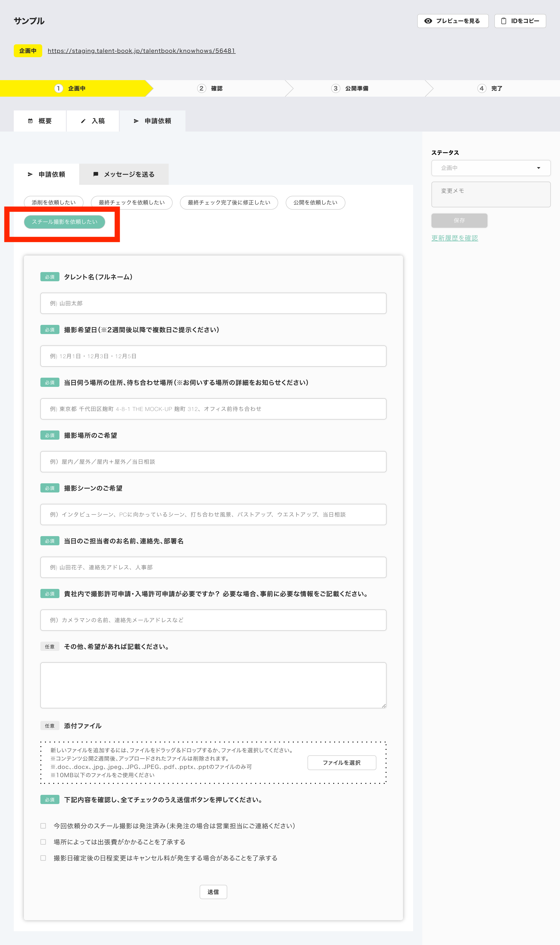This screenshot has height=945, width=560.
Task: Check the キャンセル料が発生する場合 checkbox
Action: (x=43, y=858)
